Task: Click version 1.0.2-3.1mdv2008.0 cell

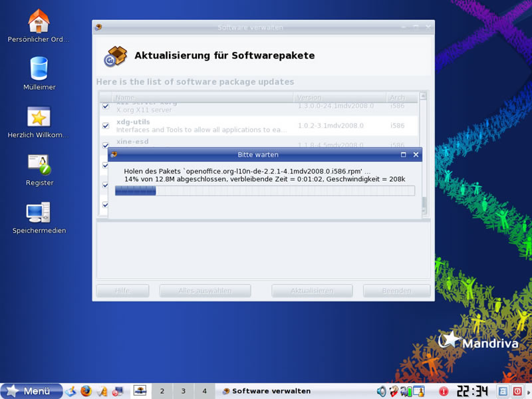Action: pyautogui.click(x=331, y=126)
